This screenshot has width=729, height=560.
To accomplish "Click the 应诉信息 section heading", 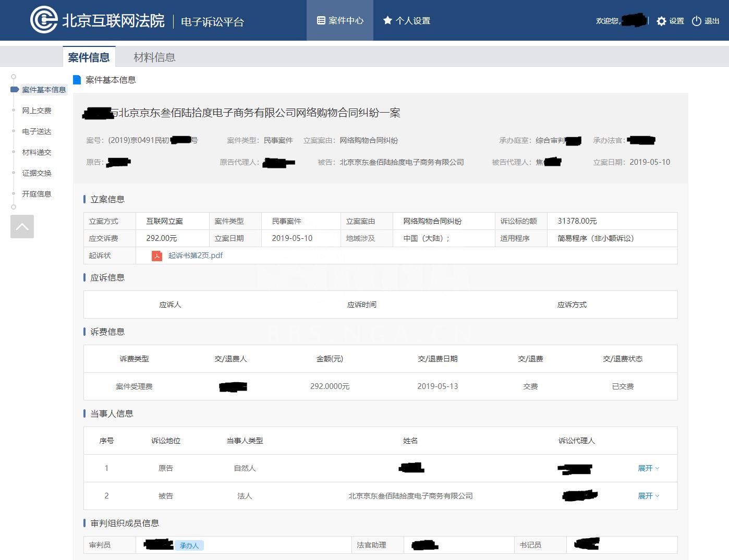I will tap(107, 277).
